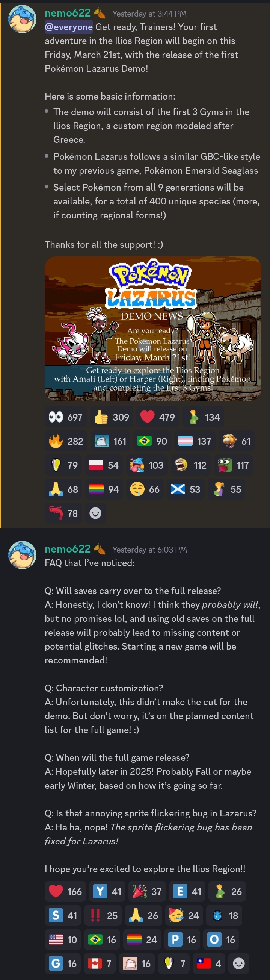Image resolution: width=270 pixels, height=980 pixels.
Task: Click the shrimp reaction with 78
Action: point(63,513)
